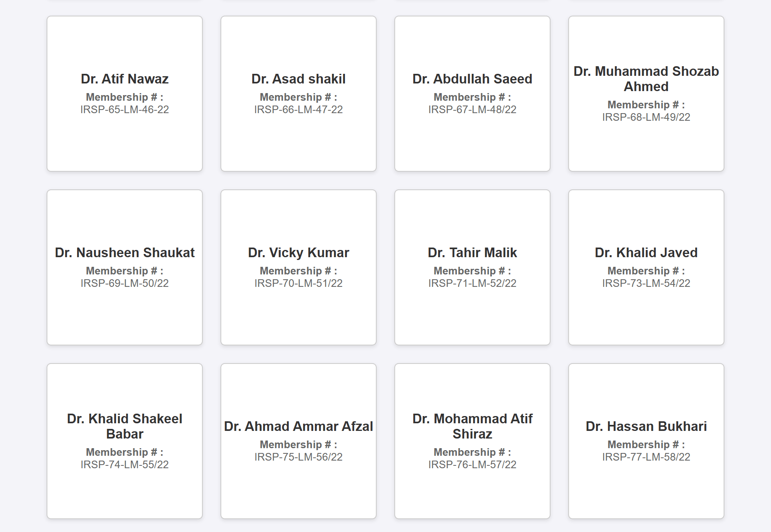Click membership number IRSP-77-LM-58/22
Viewport: 771px width, 532px height.
pos(646,457)
